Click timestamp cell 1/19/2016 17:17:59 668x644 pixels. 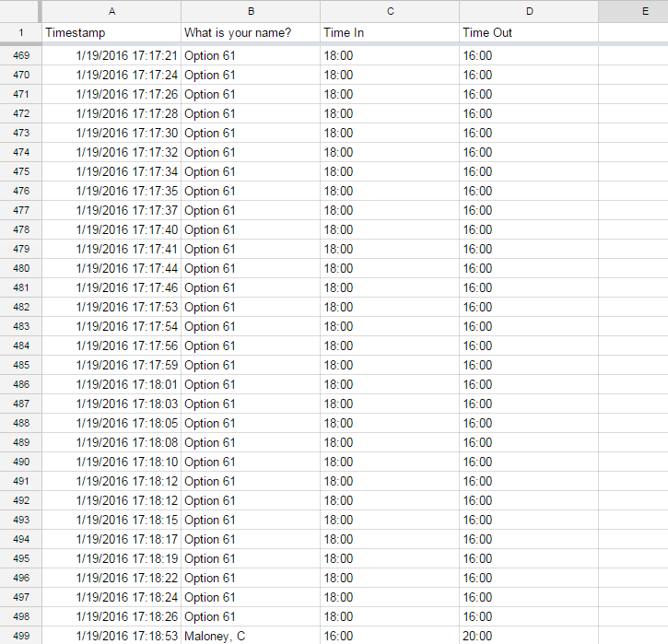coord(111,365)
